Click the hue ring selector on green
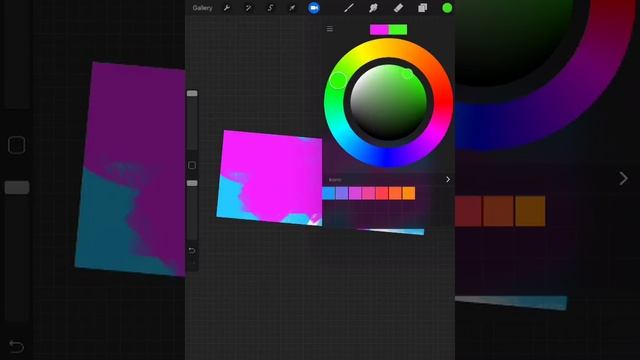The height and width of the screenshot is (360, 640). pos(338,80)
